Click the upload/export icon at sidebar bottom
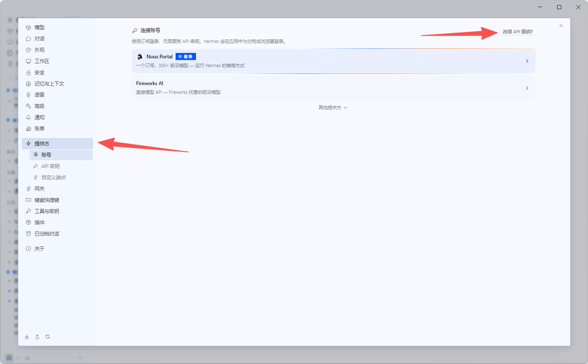Image resolution: width=588 pixels, height=364 pixels. tap(37, 336)
